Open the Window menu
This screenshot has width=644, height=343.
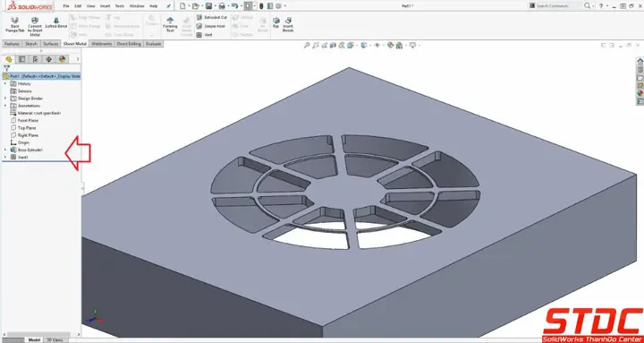coord(137,6)
